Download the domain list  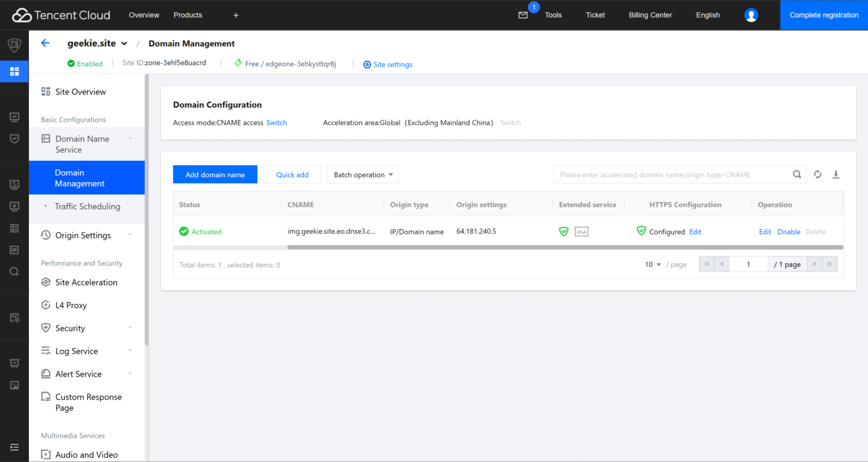(x=835, y=174)
